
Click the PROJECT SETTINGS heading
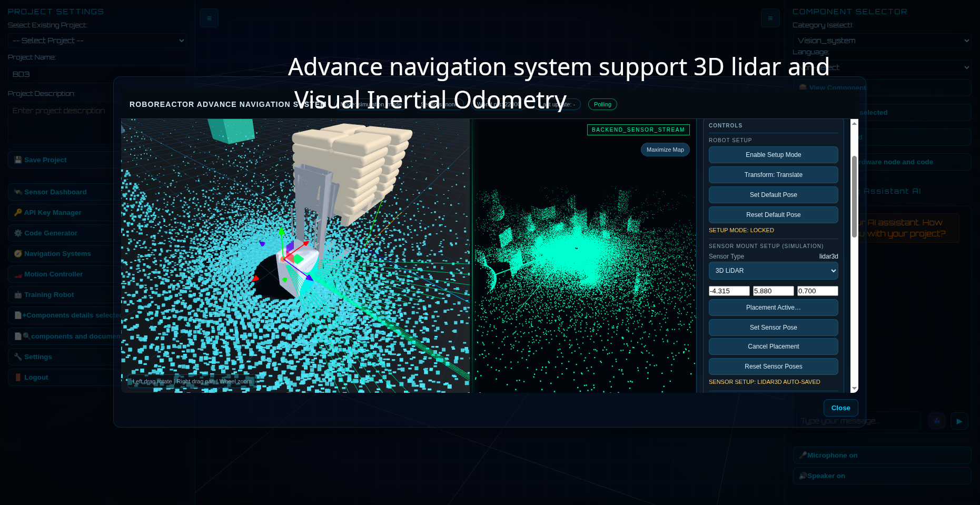point(56,12)
